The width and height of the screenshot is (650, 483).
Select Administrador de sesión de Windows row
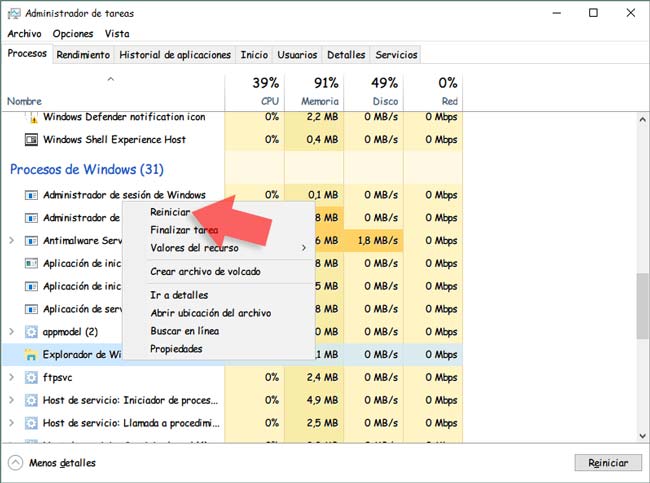232,195
